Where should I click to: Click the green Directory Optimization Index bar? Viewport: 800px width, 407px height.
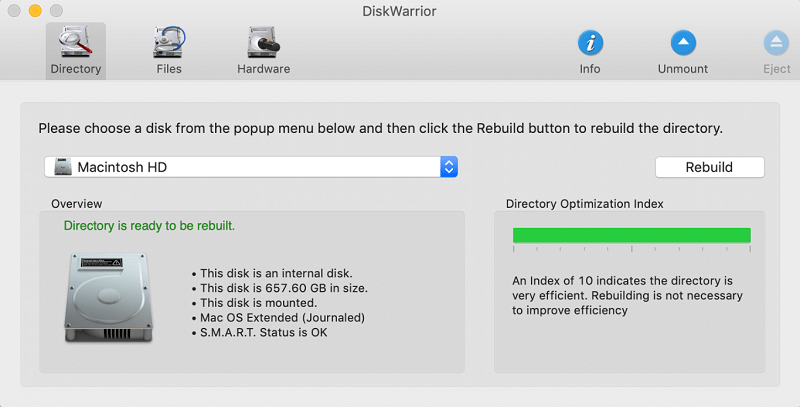[631, 235]
